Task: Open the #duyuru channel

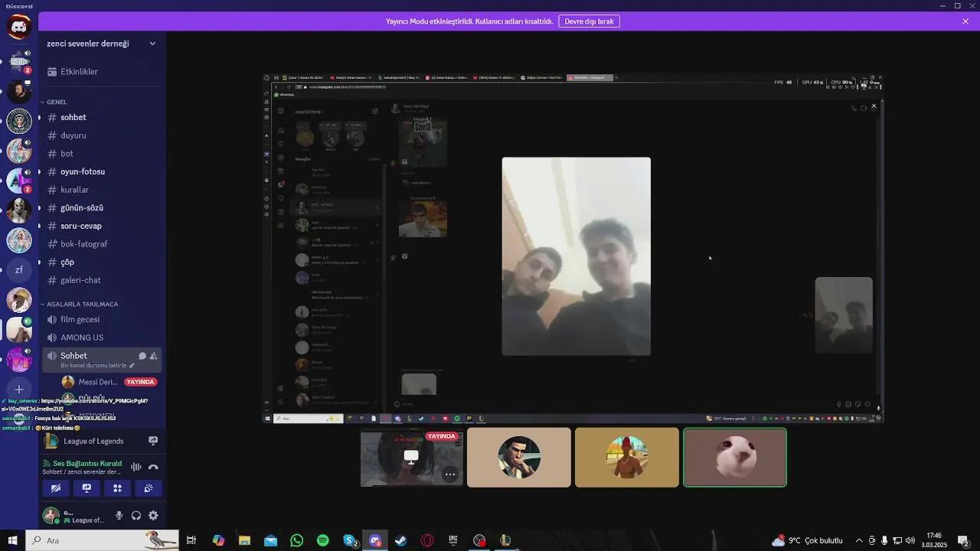Action: click(x=102, y=135)
